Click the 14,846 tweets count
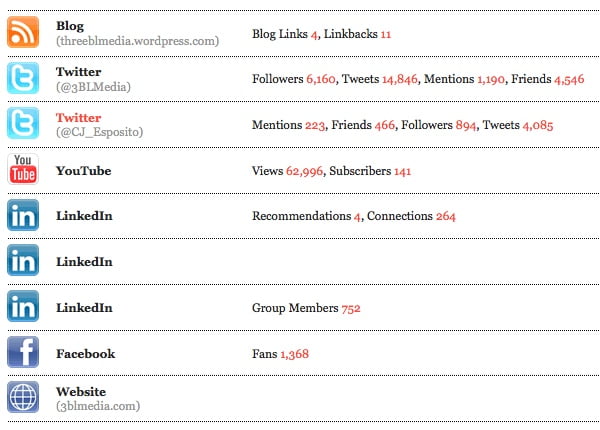600x430 pixels. 400,79
